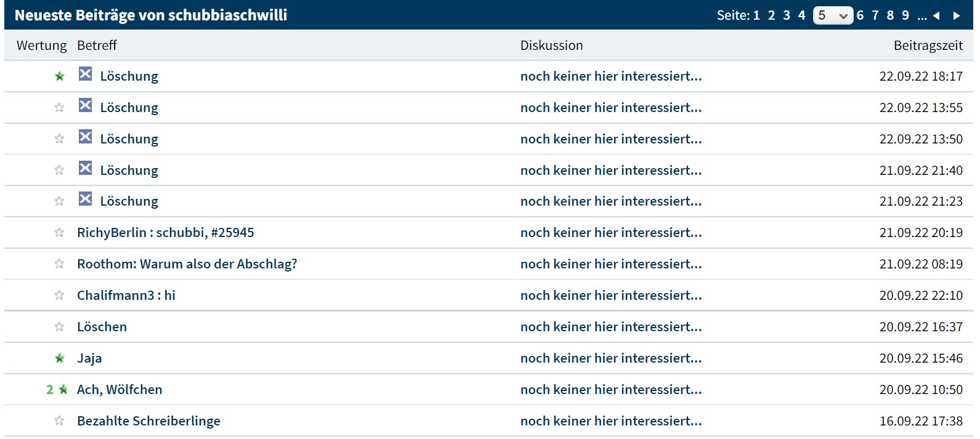Toggle the rating star beside Chalifmann3 : hi
Viewport: 980px width, 439px height.
tap(59, 296)
